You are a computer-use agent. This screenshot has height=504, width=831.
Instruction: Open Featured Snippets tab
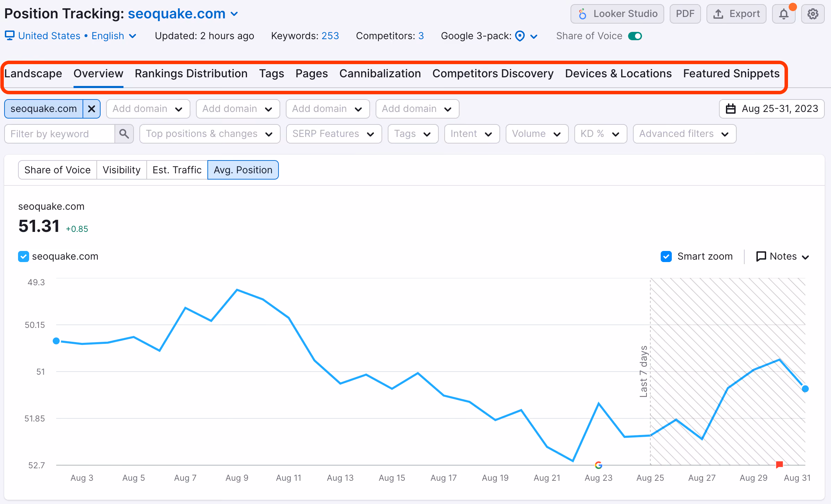coord(731,73)
